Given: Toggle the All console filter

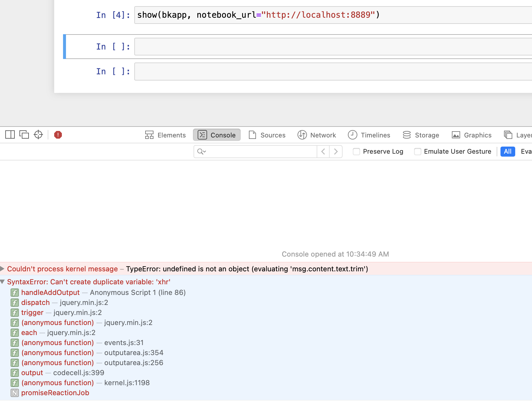Looking at the screenshot, I should 507,151.
